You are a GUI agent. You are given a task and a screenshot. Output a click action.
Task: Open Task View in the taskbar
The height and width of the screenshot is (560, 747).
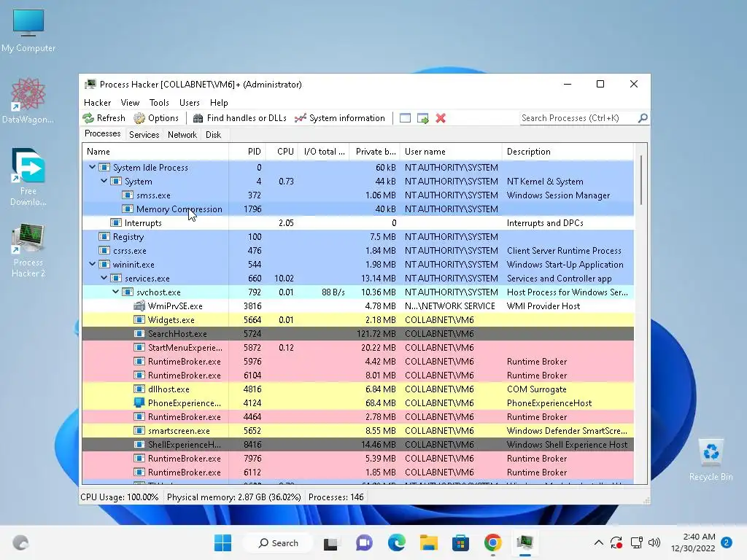click(330, 543)
